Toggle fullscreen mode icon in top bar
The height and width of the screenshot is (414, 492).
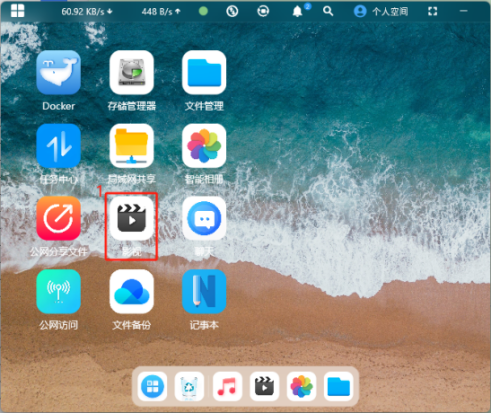point(432,11)
